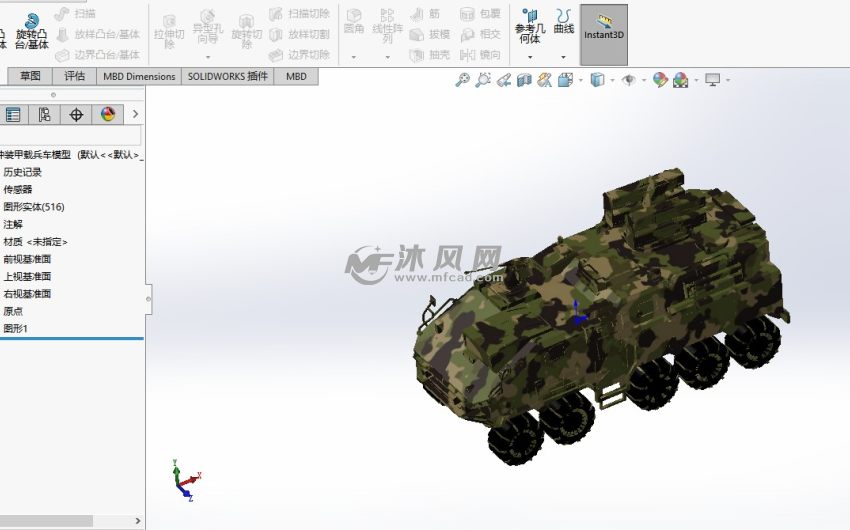
Task: Click the View Settings monitor icon
Action: [712, 80]
